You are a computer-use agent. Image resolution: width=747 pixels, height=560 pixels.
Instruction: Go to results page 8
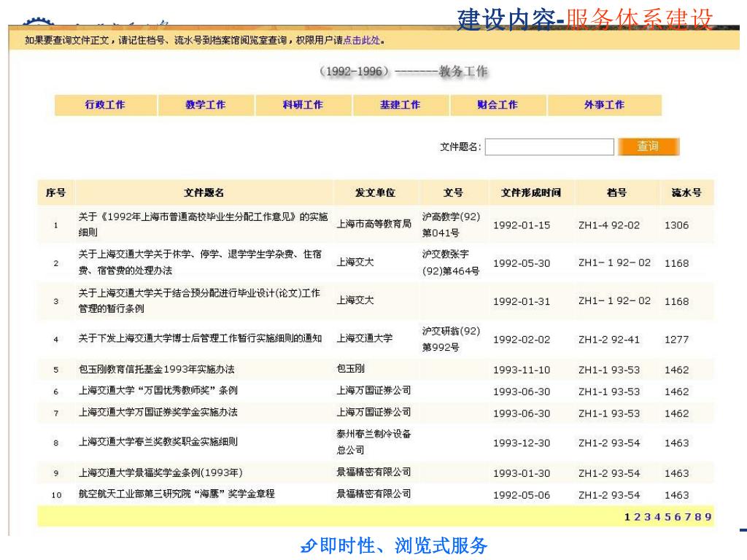coord(697,517)
